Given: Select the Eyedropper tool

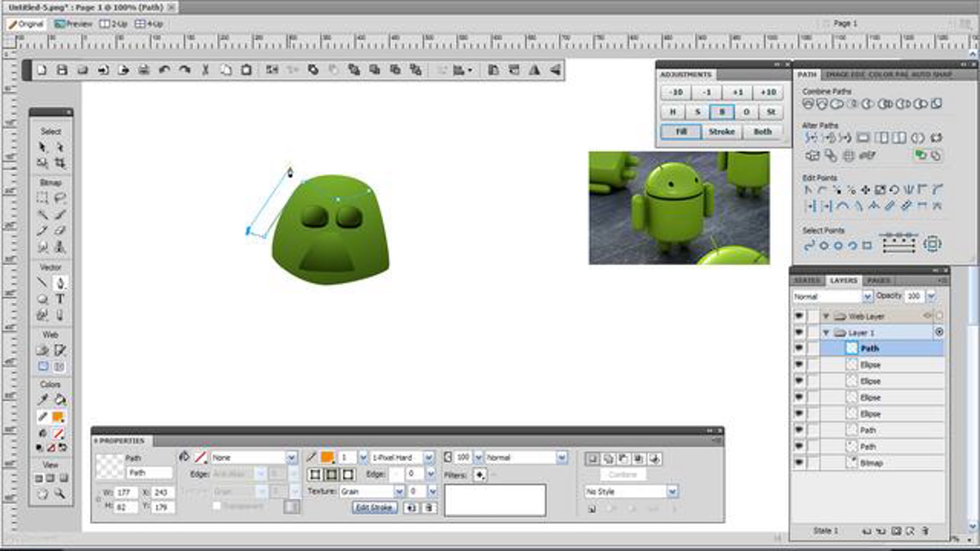Looking at the screenshot, I should pyautogui.click(x=42, y=399).
